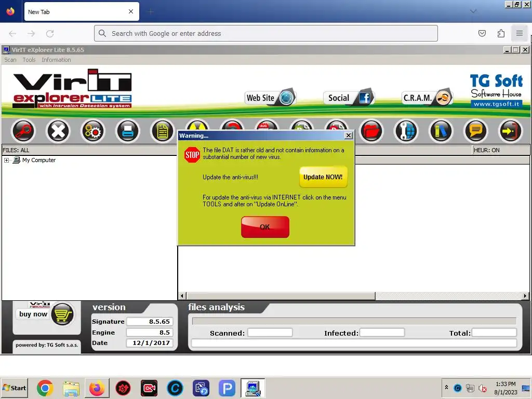Open the Scan menu
This screenshot has height=399, width=532.
click(x=10, y=60)
